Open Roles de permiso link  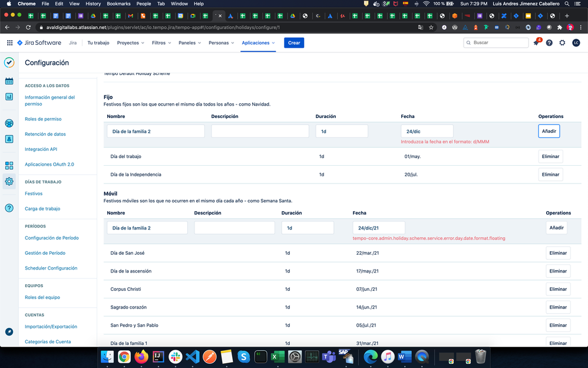(43, 119)
